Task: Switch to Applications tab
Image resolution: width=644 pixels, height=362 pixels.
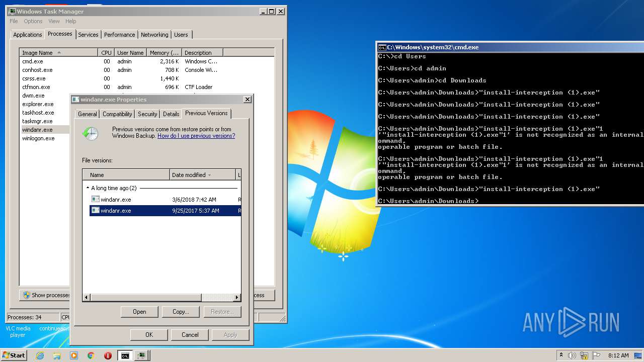Action: pos(28,35)
